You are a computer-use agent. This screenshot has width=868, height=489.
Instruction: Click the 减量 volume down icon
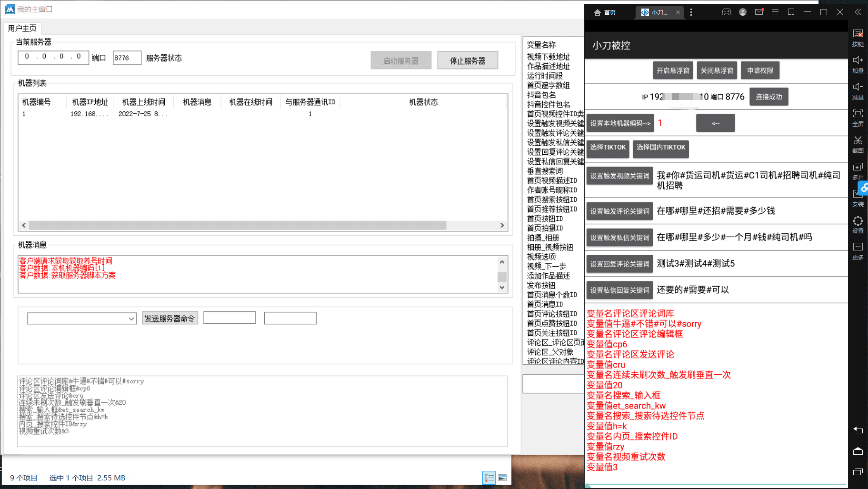pos(858,87)
